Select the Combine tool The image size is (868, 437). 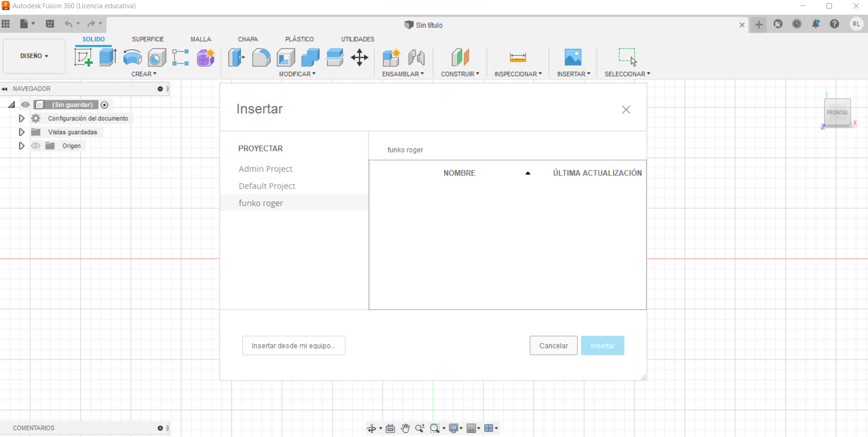coord(311,58)
